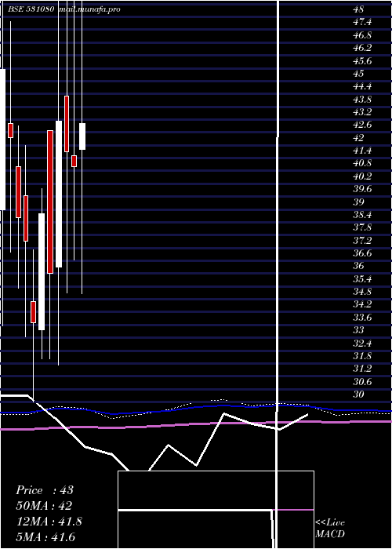The image size is (392, 549).
Task: Click the 30.6 price axis label
Action: point(362,382)
